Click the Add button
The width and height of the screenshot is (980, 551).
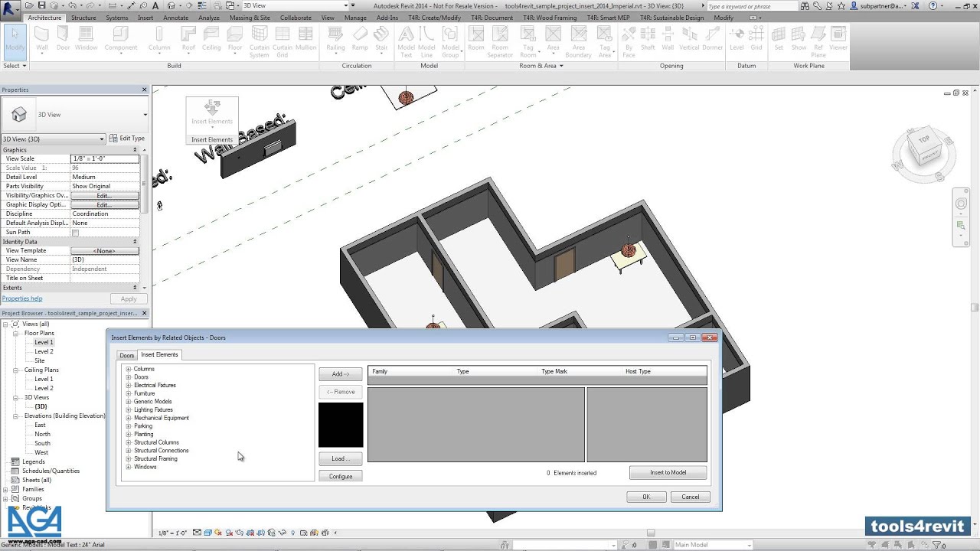click(341, 374)
